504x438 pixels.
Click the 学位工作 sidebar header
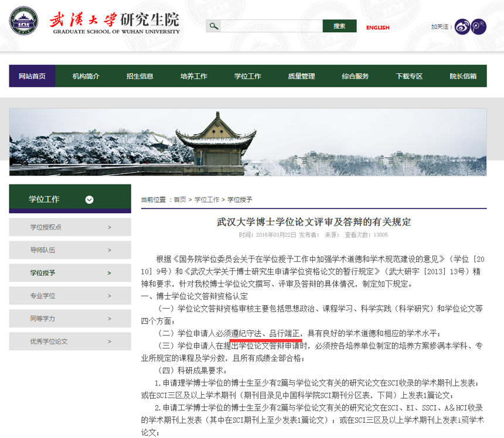click(x=70, y=199)
